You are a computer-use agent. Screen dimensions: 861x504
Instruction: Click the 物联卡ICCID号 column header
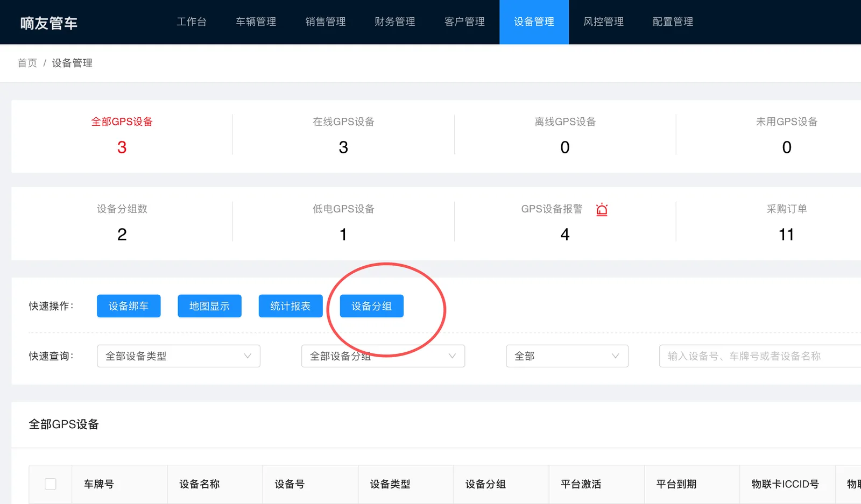(787, 484)
